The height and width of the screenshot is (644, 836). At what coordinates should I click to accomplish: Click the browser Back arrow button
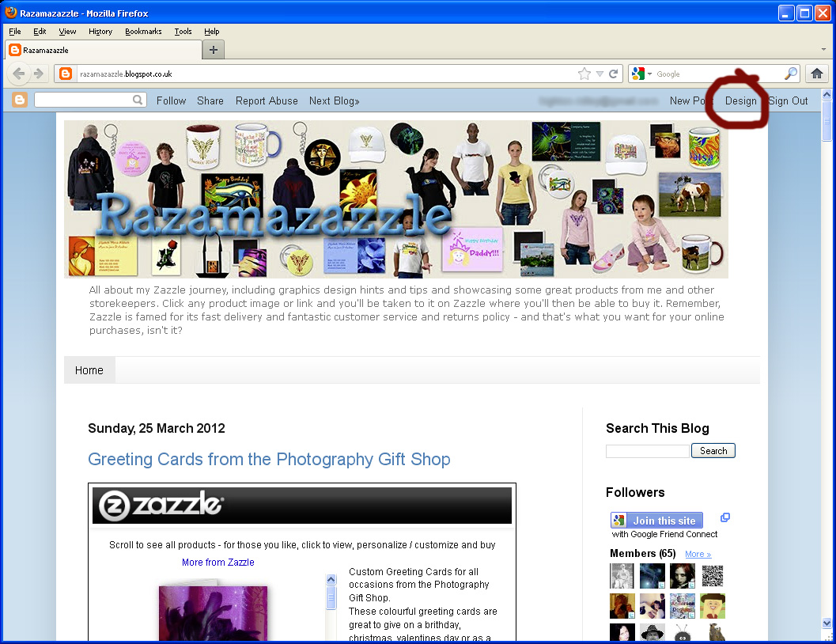point(19,74)
